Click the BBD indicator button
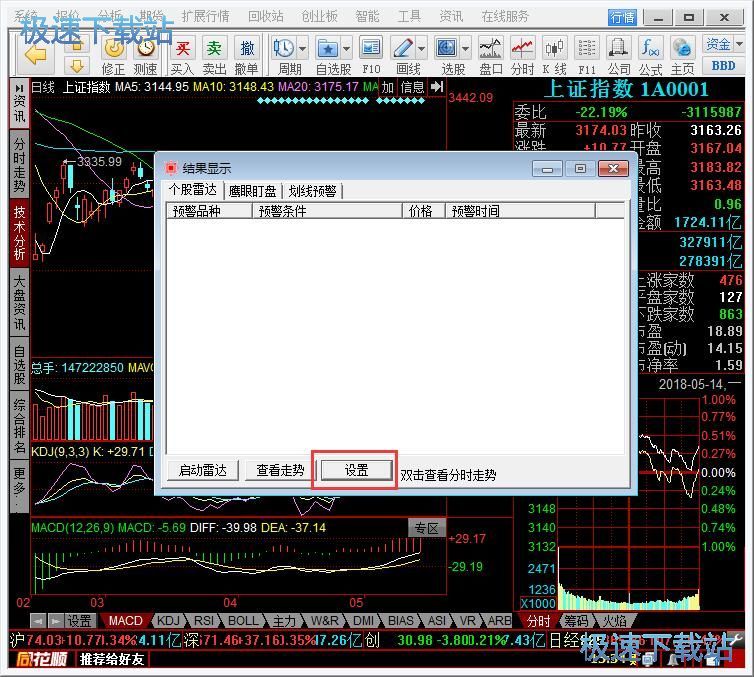This screenshot has width=754, height=677. (723, 66)
